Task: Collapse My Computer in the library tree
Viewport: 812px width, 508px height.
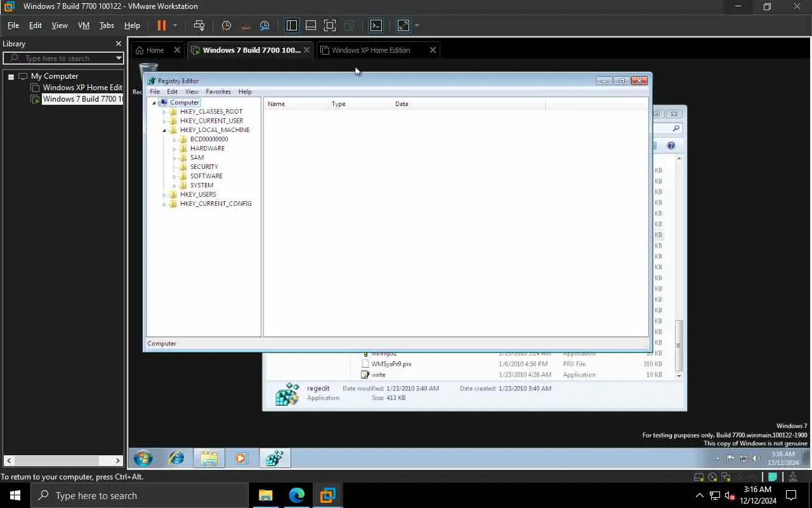Action: click(x=11, y=76)
